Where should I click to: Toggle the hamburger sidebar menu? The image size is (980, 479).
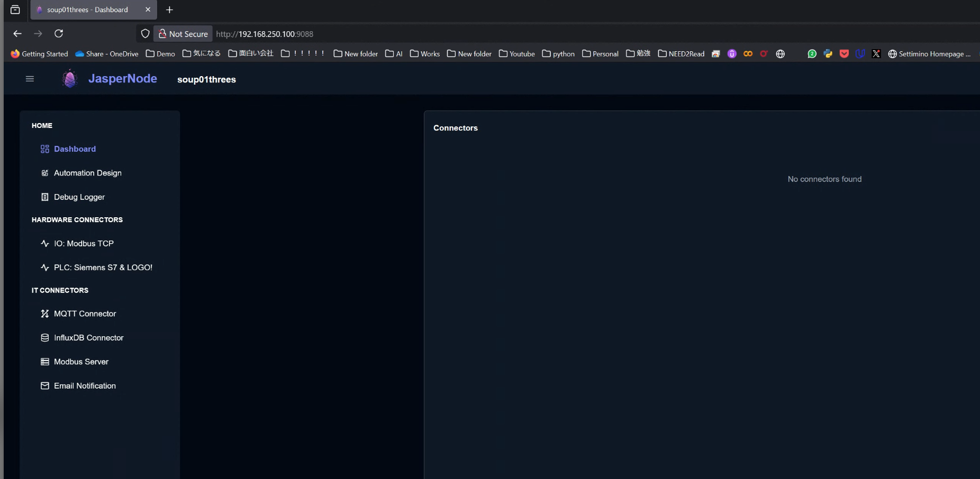[x=30, y=79]
